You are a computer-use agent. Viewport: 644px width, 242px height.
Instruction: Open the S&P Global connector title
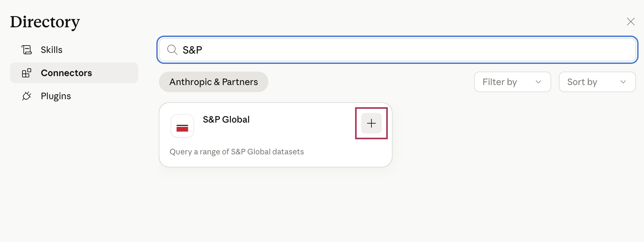(x=226, y=119)
